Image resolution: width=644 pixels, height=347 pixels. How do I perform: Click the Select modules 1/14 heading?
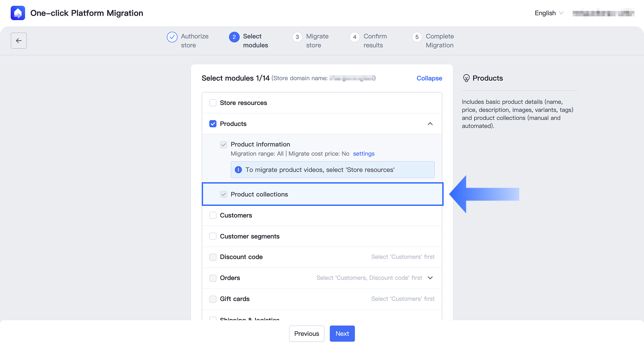(x=236, y=78)
